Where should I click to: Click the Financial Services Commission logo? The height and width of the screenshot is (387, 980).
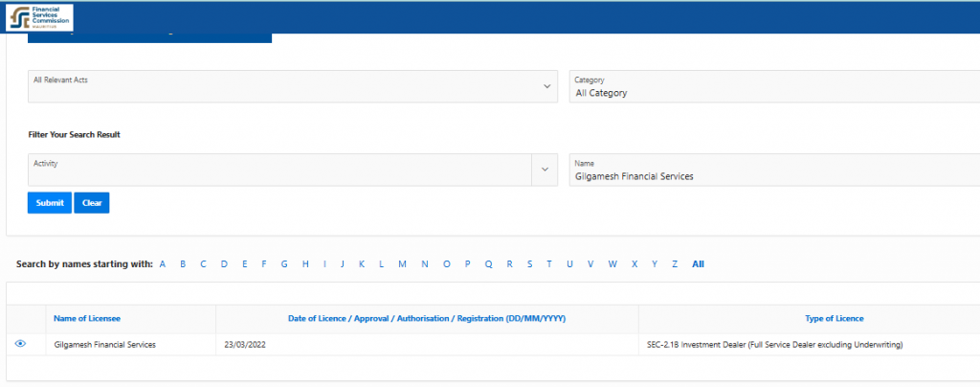click(x=39, y=17)
